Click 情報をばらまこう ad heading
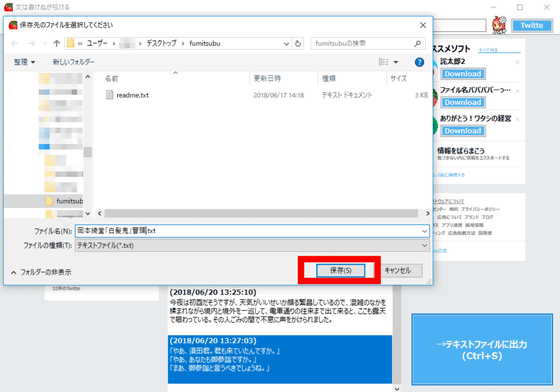The height and width of the screenshot is (392, 560). [461, 151]
